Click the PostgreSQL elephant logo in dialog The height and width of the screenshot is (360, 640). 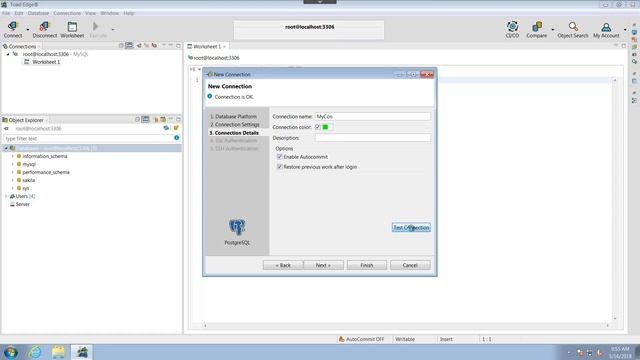coord(237,227)
